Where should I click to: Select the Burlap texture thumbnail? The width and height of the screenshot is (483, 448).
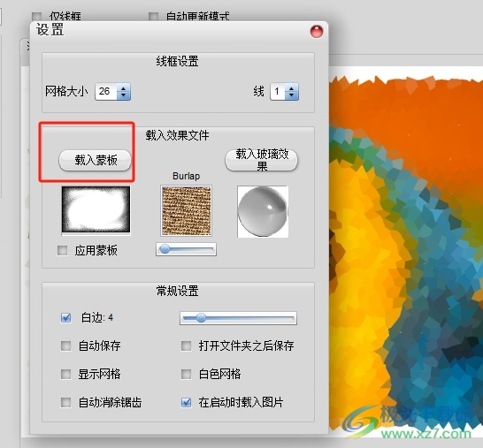tap(187, 211)
